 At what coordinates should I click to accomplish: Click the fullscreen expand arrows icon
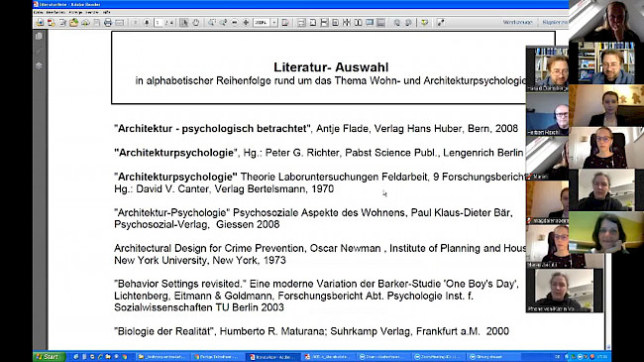point(440,23)
